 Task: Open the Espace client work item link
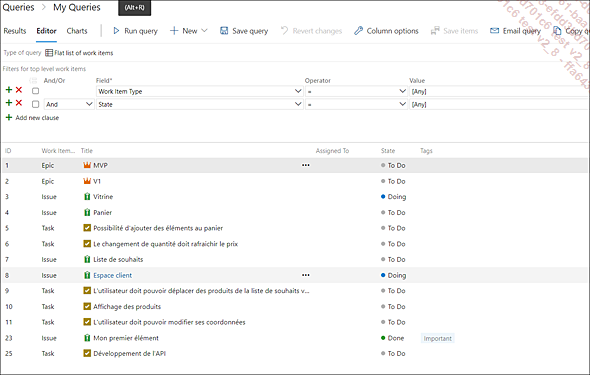click(x=113, y=275)
